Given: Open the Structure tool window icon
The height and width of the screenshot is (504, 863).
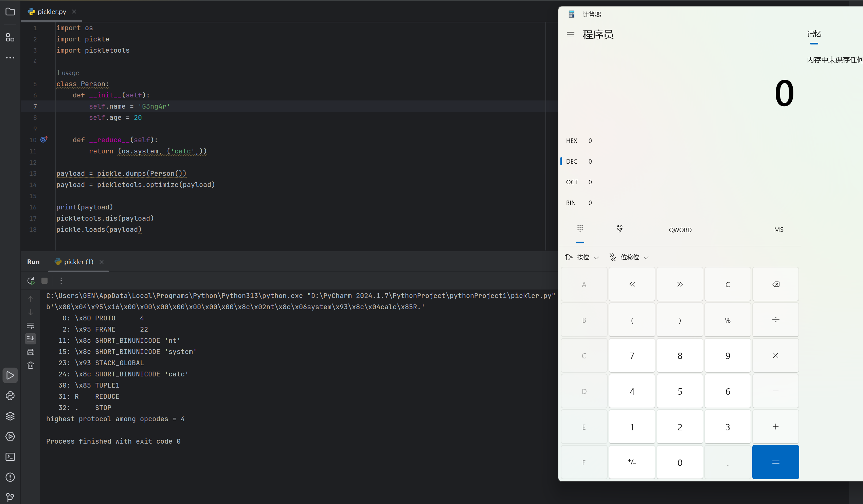Looking at the screenshot, I should pyautogui.click(x=10, y=37).
